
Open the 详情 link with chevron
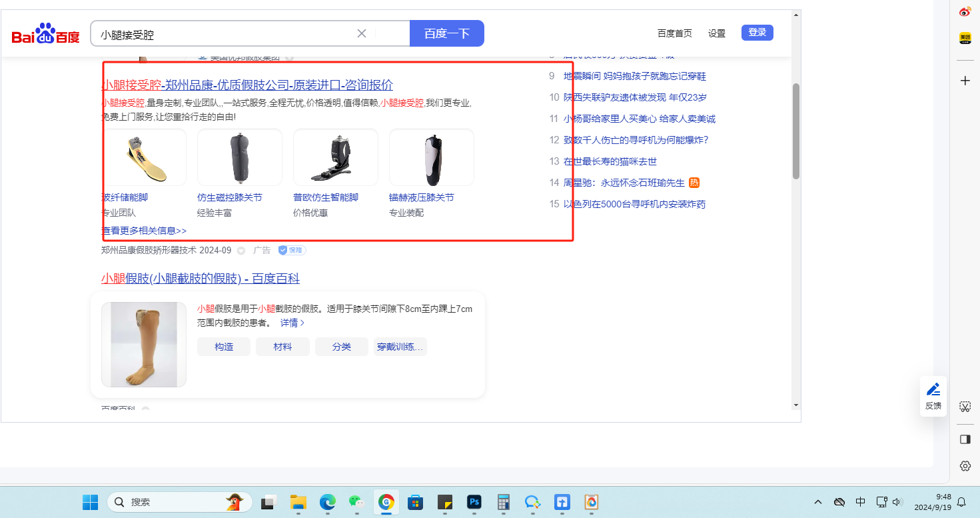(x=292, y=323)
